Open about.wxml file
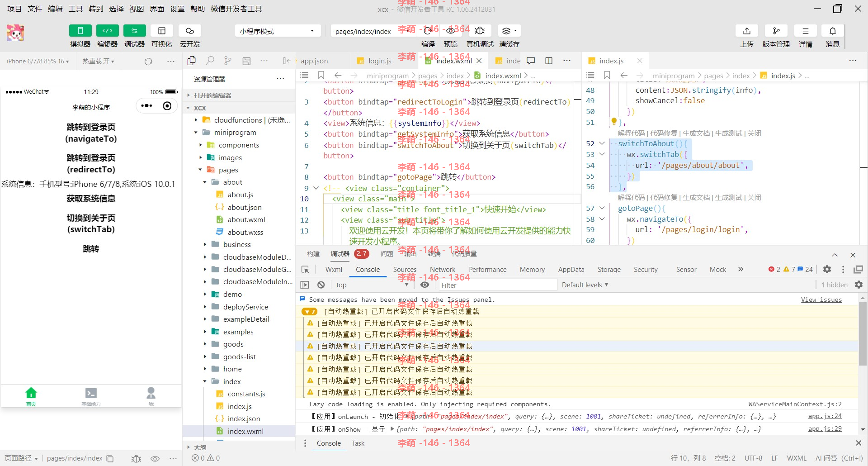 point(246,220)
